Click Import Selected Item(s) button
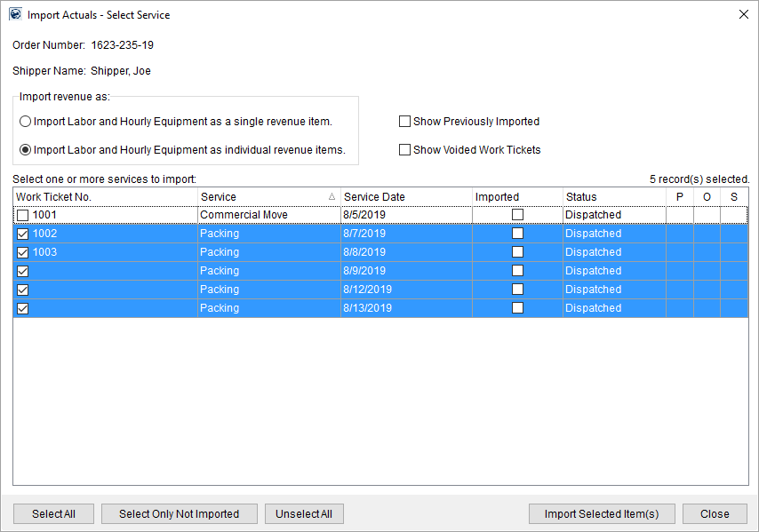The width and height of the screenshot is (759, 532). (602, 514)
